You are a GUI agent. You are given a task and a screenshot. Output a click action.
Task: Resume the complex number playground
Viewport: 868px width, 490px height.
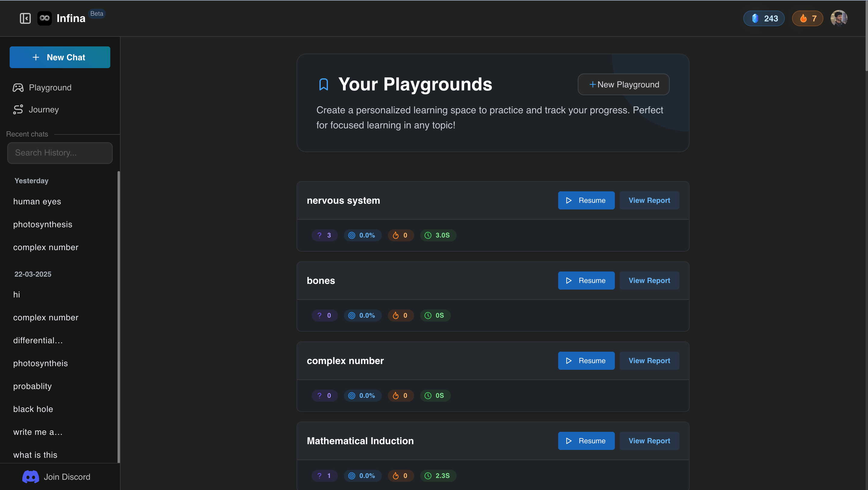click(x=586, y=361)
